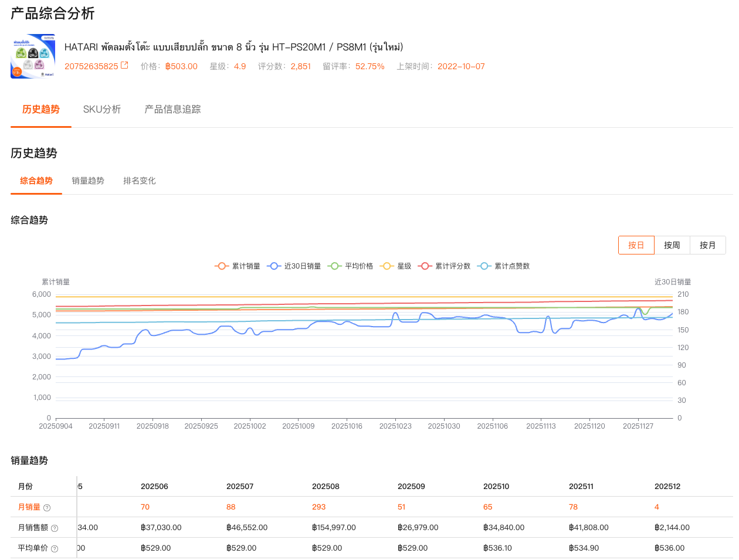Switch to 排名变化 sub-tab
The width and height of the screenshot is (739, 560).
coord(140,181)
